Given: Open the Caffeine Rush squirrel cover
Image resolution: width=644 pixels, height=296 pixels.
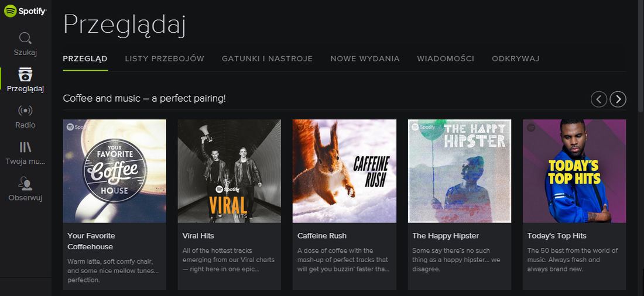Looking at the screenshot, I should pyautogui.click(x=345, y=171).
